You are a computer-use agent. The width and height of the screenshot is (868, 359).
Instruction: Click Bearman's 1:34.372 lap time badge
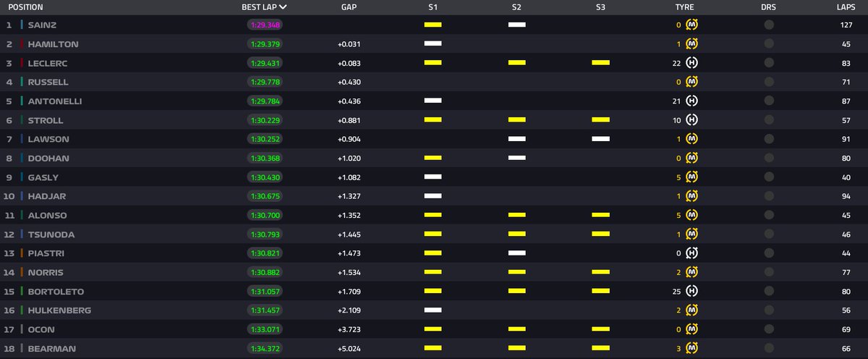pos(264,348)
